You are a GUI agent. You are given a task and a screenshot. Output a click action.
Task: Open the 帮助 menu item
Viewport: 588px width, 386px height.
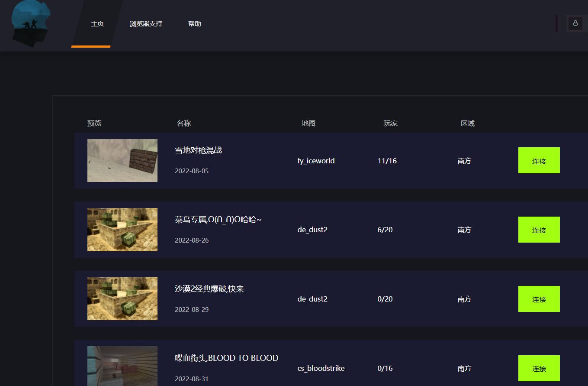pyautogui.click(x=195, y=24)
